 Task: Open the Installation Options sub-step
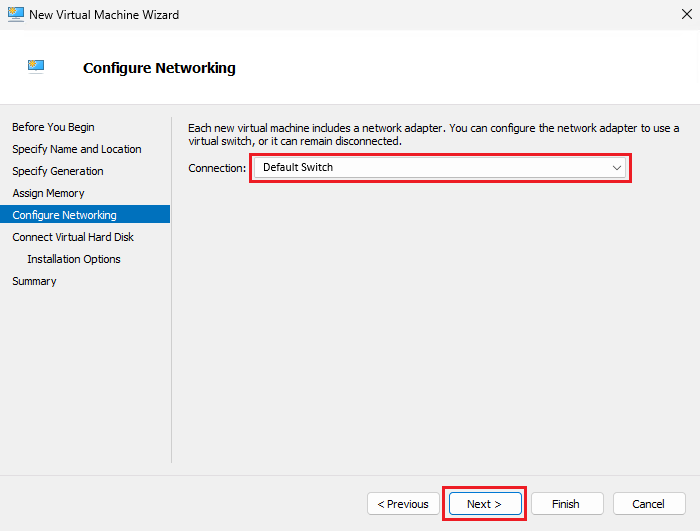pyautogui.click(x=74, y=259)
